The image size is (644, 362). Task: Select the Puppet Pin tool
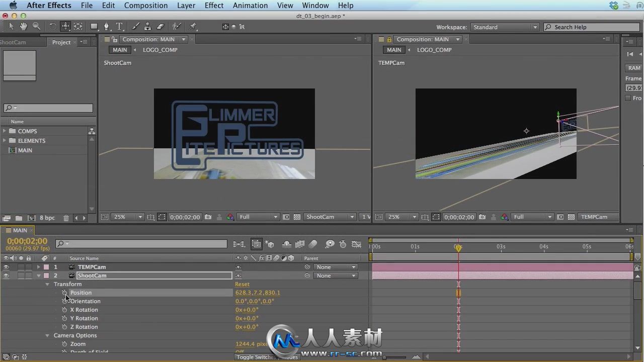coord(193,27)
